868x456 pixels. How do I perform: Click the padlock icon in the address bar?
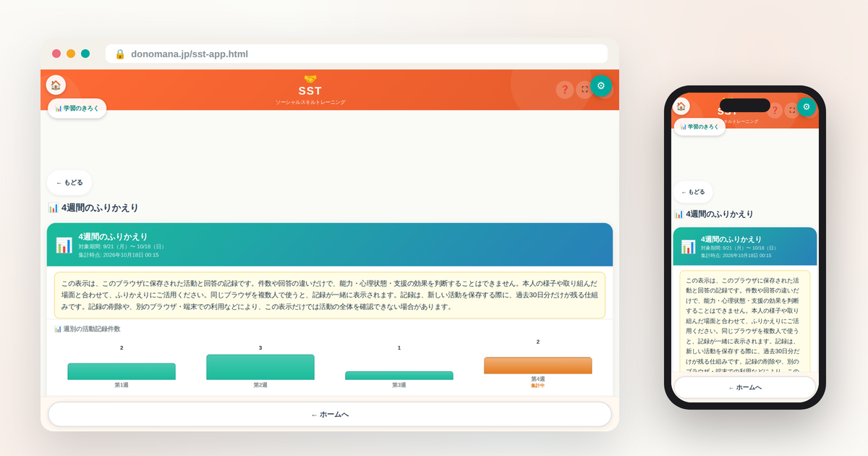click(120, 54)
